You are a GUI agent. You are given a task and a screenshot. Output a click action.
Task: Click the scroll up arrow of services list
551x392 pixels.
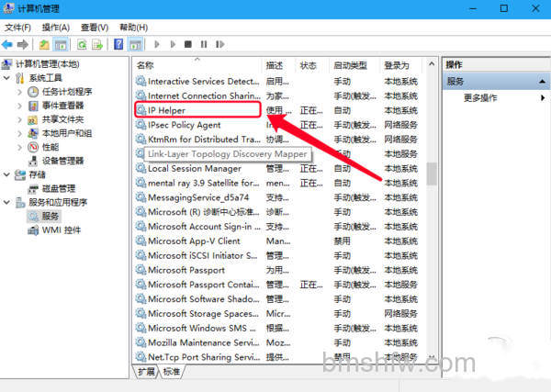pyautogui.click(x=432, y=64)
